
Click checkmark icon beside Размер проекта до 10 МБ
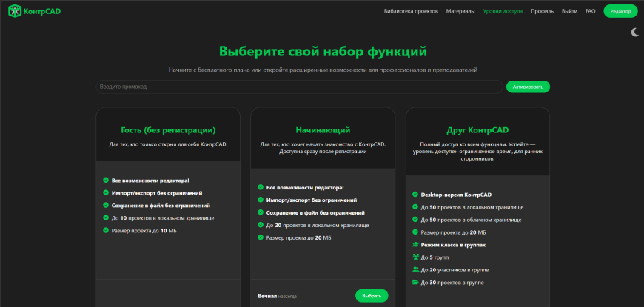point(106,230)
